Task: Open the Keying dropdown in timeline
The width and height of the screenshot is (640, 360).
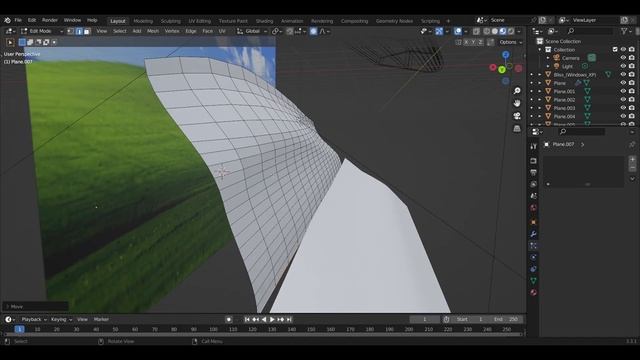Action: click(61, 320)
